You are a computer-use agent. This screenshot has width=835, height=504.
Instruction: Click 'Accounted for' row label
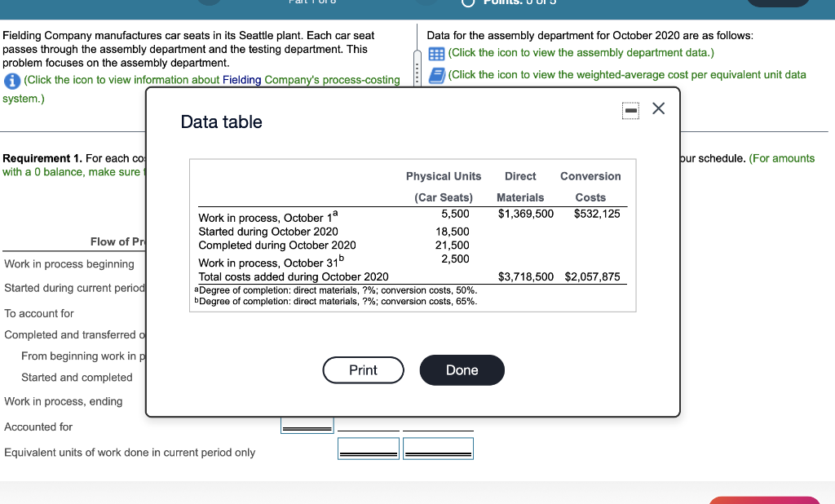(38, 427)
